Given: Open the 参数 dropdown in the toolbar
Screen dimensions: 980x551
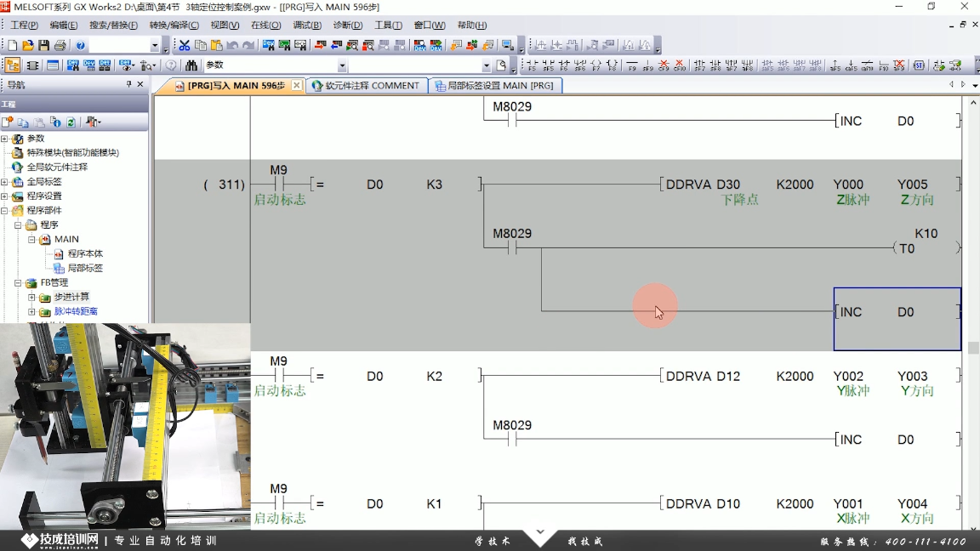Looking at the screenshot, I should pyautogui.click(x=342, y=65).
